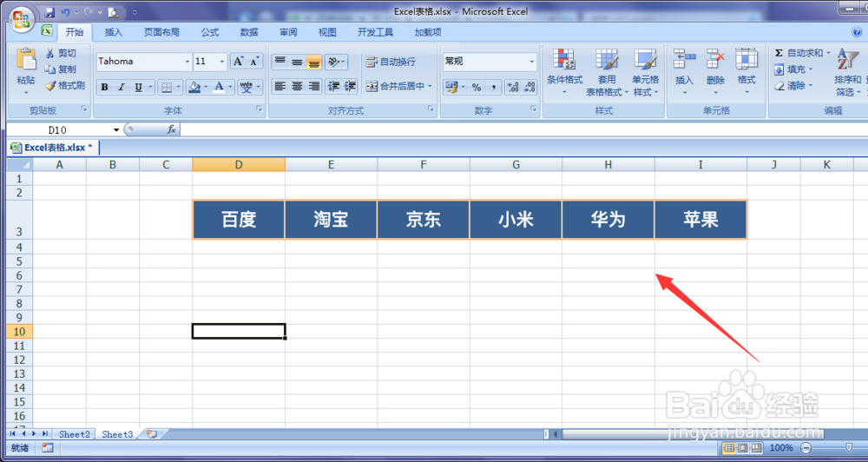The width and height of the screenshot is (868, 462).
Task: Click merge and center (合并后居中)
Action: pyautogui.click(x=395, y=87)
